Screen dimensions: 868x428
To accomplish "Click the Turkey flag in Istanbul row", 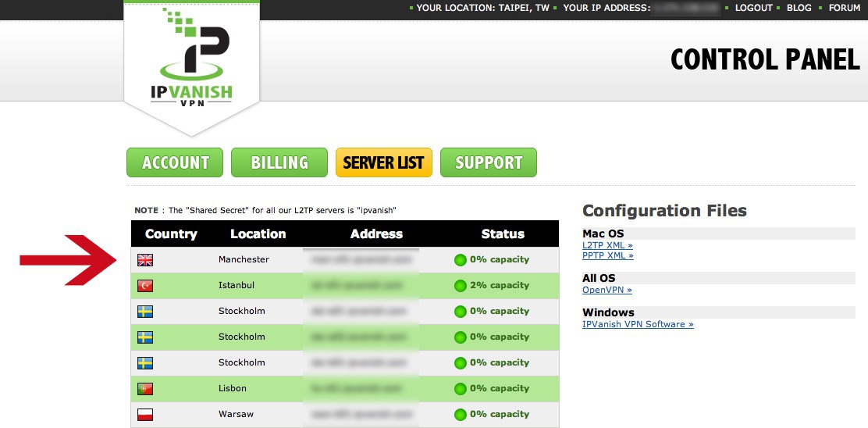I will coord(145,286).
